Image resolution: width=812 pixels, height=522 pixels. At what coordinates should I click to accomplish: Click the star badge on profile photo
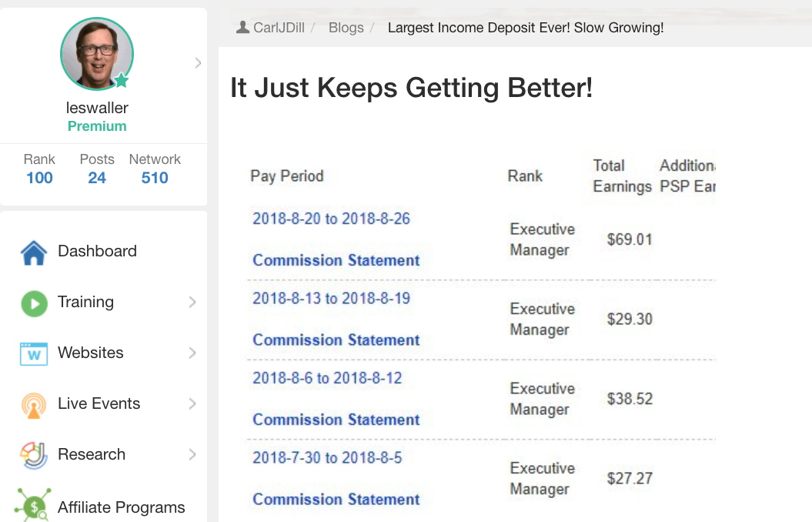[121, 80]
